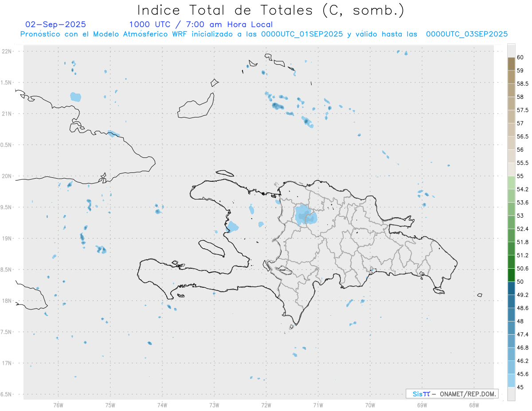Click the "22N" latitude label

coord(7,51)
